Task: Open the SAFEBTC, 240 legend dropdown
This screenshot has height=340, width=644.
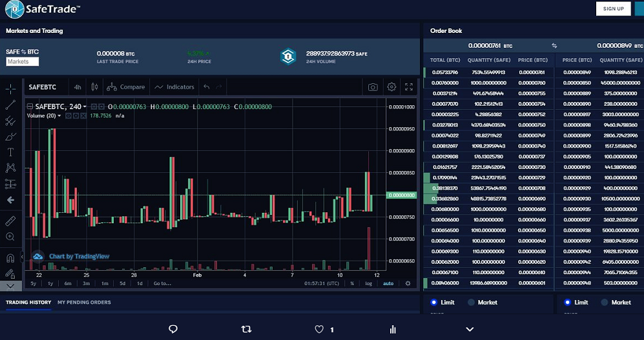Action: (85, 107)
